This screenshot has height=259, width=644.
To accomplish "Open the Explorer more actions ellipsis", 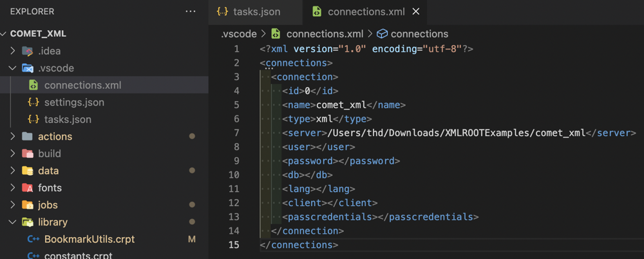I will pos(191,12).
